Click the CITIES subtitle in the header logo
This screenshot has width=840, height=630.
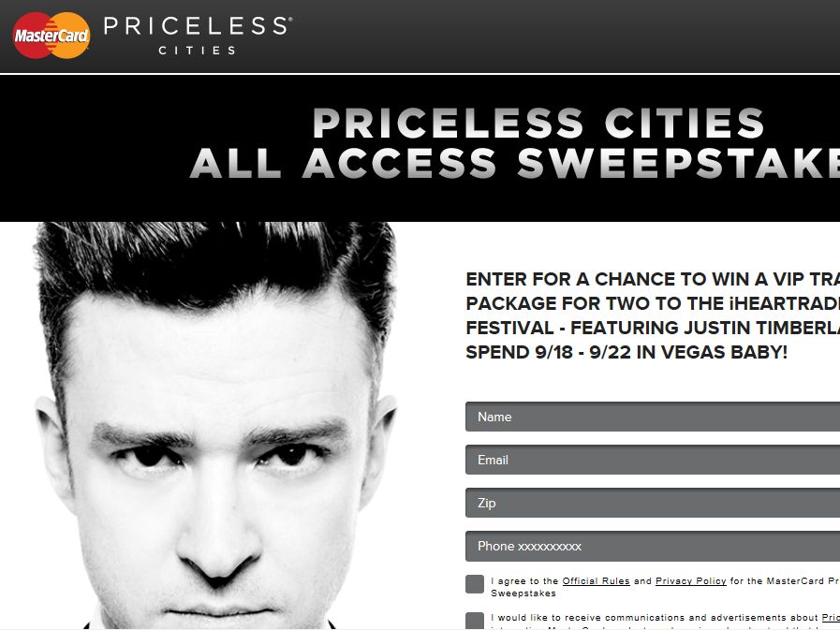(x=198, y=51)
